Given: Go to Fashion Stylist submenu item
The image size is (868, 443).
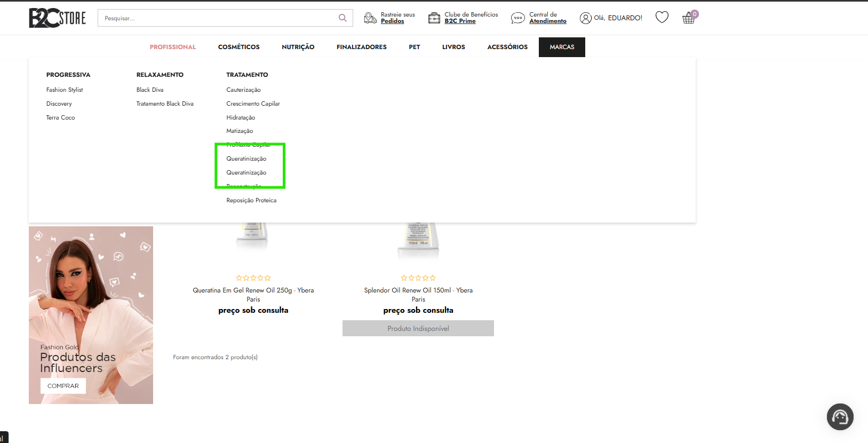Looking at the screenshot, I should pos(65,90).
